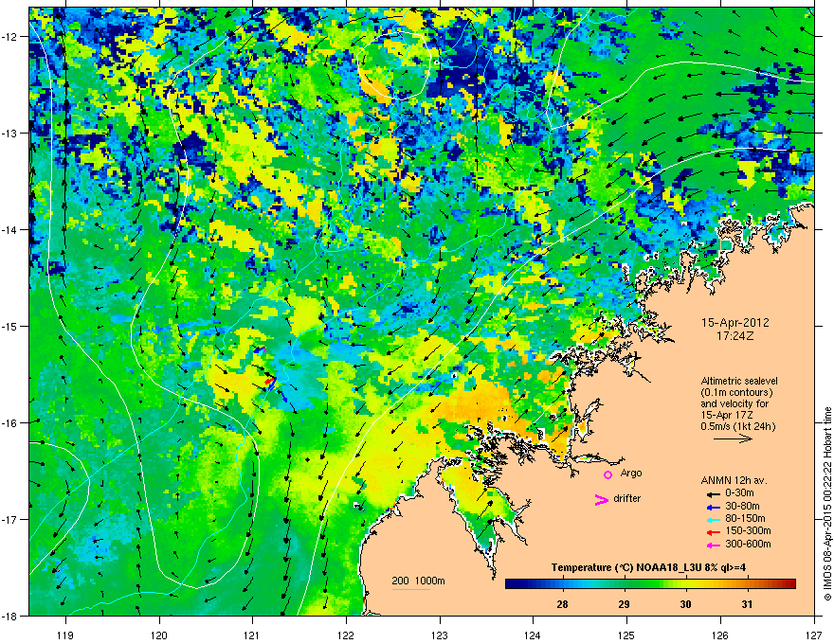Click longitude axis label '125'
This screenshot has height=644, width=834.
point(626,635)
